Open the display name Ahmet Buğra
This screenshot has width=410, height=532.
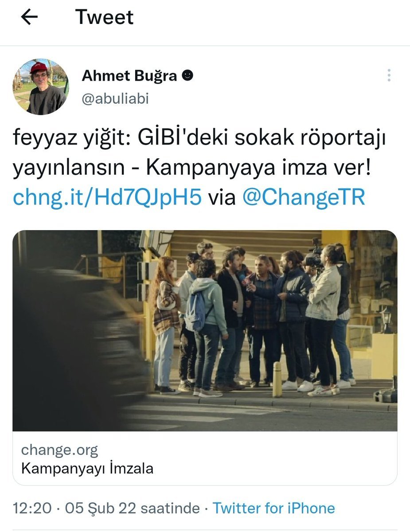point(129,76)
